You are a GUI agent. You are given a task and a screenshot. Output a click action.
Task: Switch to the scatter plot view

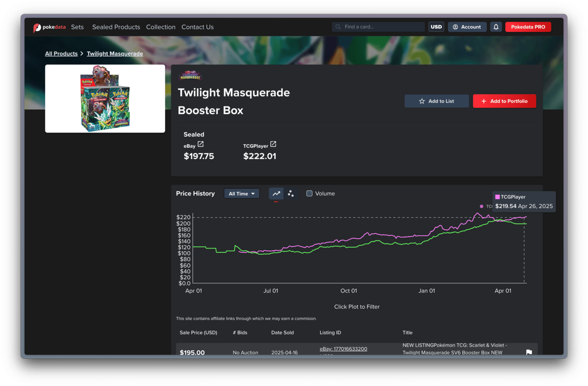pos(291,194)
